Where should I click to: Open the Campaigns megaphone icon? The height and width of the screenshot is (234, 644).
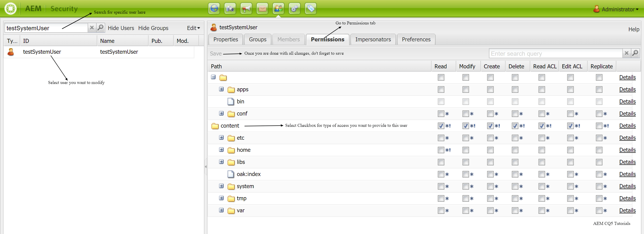pos(246,8)
